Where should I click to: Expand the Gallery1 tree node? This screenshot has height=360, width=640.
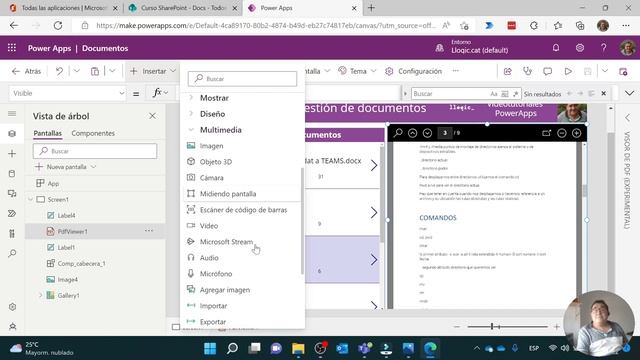point(40,295)
